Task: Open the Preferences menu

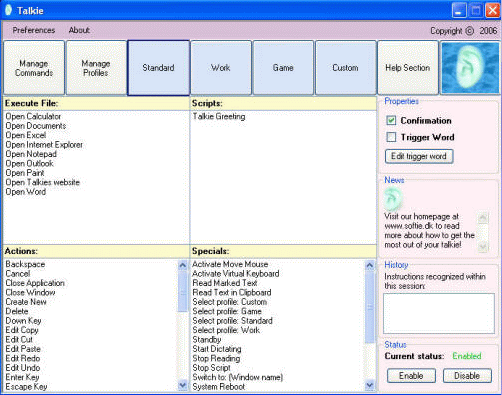Action: tap(34, 30)
